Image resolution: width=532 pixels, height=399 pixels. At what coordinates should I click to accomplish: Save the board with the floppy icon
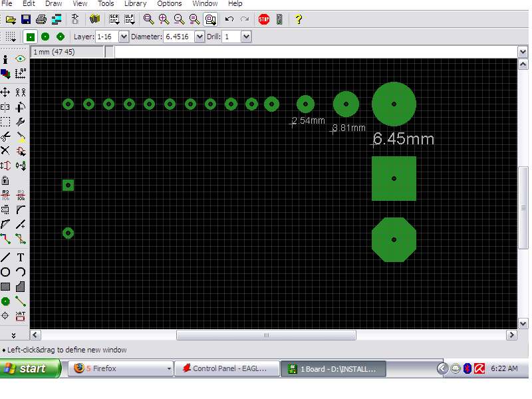click(x=26, y=19)
